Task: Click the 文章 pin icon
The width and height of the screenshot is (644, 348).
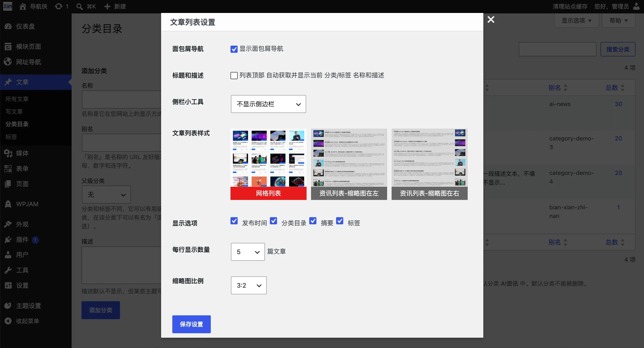Action: (8, 82)
